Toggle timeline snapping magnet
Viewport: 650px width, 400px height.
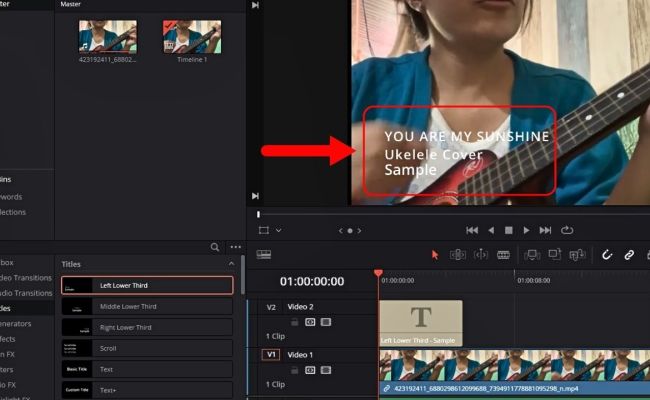click(607, 255)
